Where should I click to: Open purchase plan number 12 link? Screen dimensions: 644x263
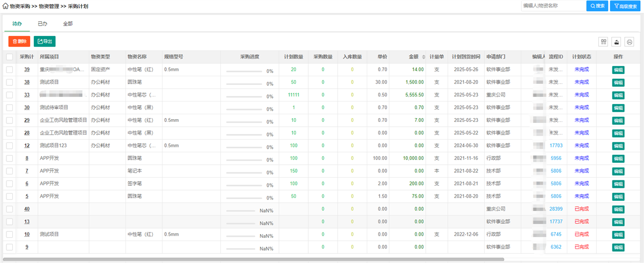[27, 145]
